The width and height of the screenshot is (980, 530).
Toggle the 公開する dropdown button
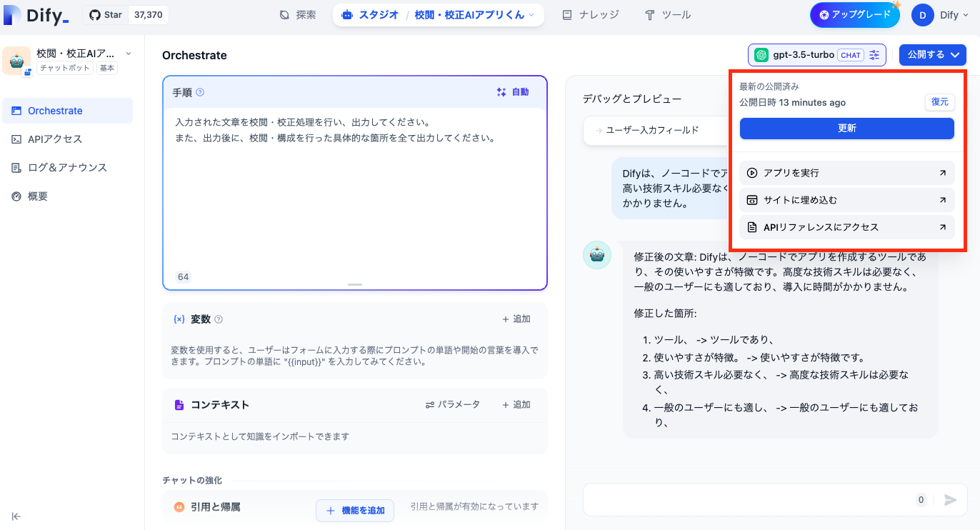click(x=933, y=55)
